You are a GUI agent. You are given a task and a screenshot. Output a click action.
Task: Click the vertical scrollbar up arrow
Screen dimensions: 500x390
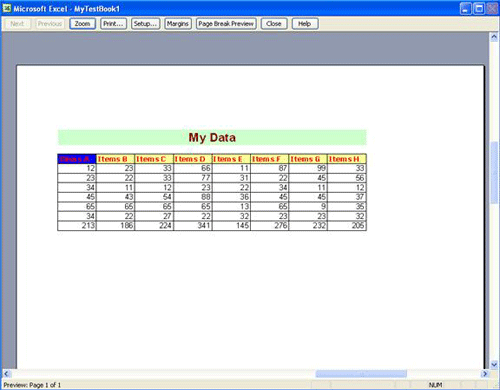pyautogui.click(x=494, y=37)
